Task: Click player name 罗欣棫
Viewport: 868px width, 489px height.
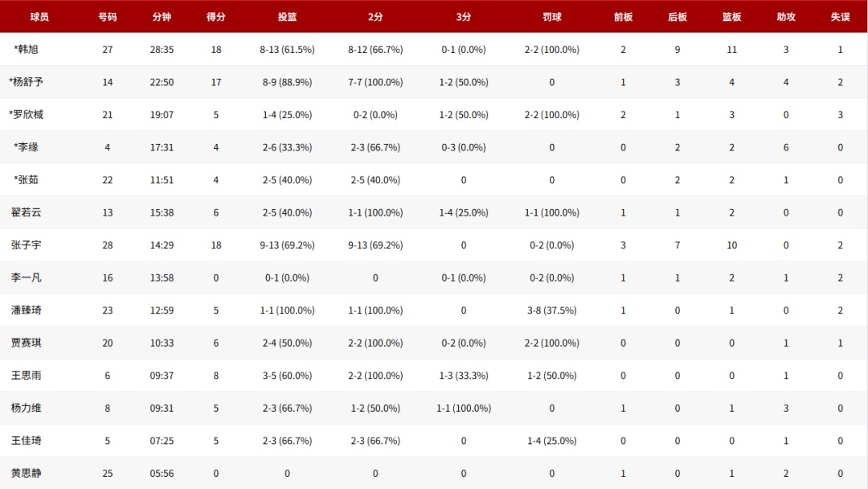Action: (x=27, y=115)
